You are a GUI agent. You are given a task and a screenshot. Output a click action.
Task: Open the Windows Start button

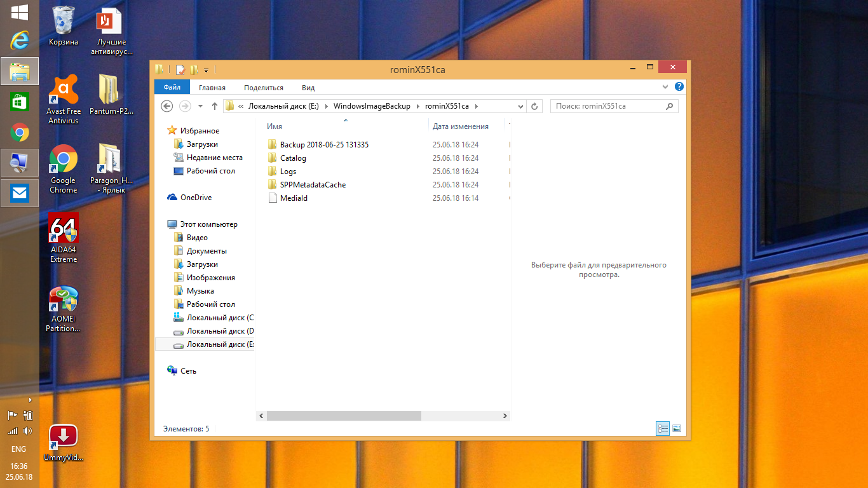click(x=20, y=11)
